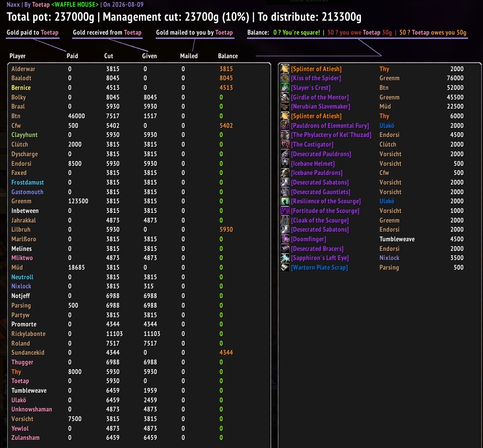The image size is (483, 448).
Task: Click the Sapphiron's Left Eye icon
Action: [285, 258]
